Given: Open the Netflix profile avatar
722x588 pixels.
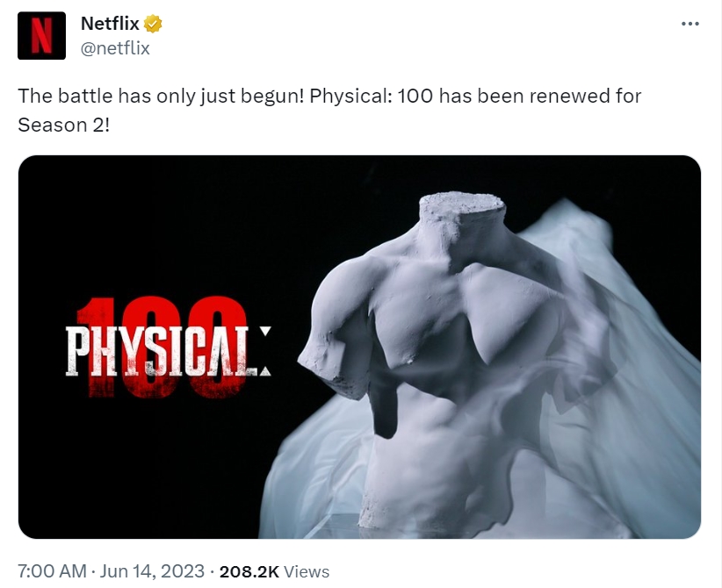Looking at the screenshot, I should [x=41, y=35].
